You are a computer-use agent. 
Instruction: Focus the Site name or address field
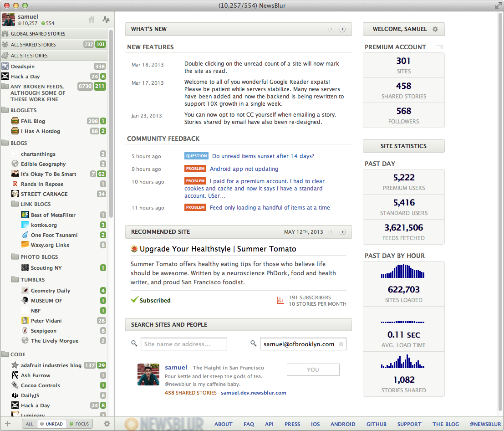[x=184, y=344]
